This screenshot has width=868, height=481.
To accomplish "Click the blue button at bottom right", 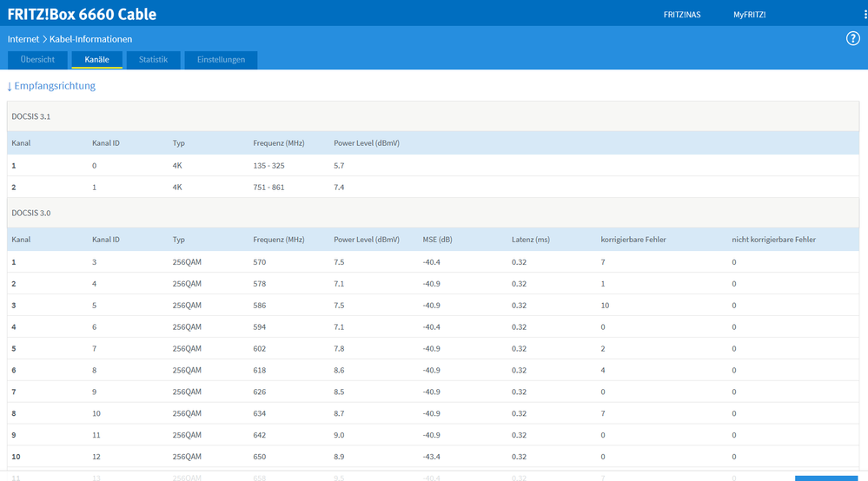I will 826,477.
